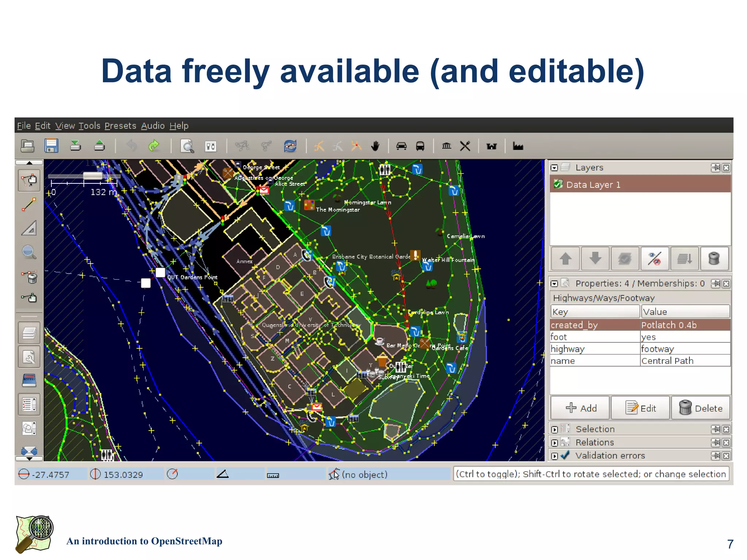Click the save file toolbar icon
747x560 pixels.
coord(51,146)
